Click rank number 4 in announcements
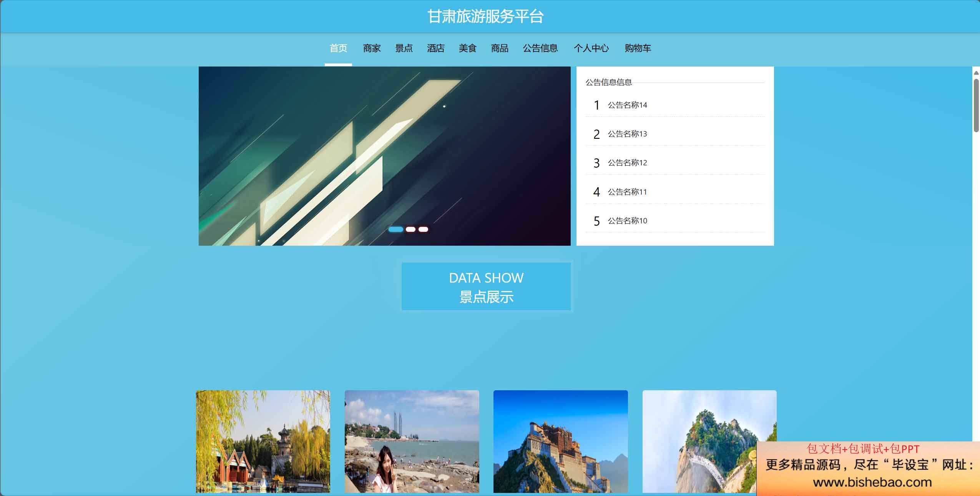The width and height of the screenshot is (980, 496). pyautogui.click(x=596, y=192)
